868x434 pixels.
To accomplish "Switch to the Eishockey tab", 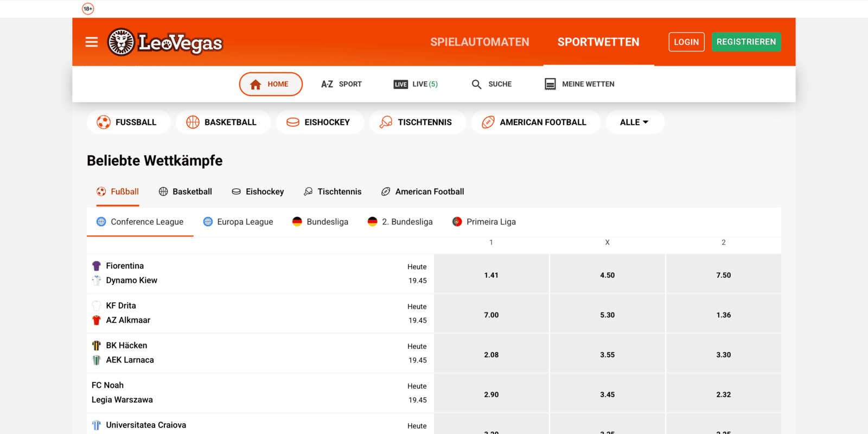I will pos(258,192).
